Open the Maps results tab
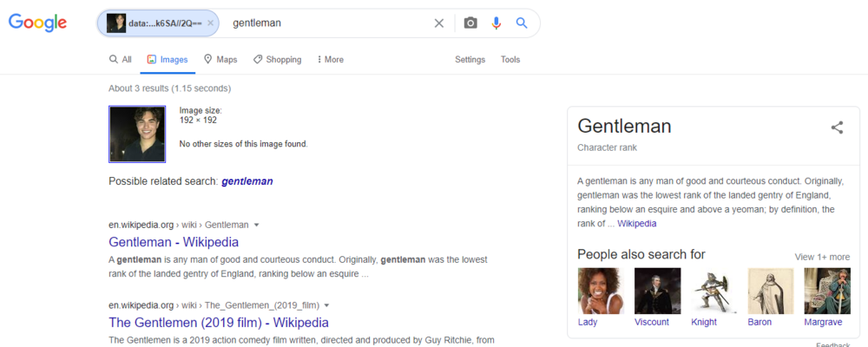868x347 pixels. tap(220, 60)
